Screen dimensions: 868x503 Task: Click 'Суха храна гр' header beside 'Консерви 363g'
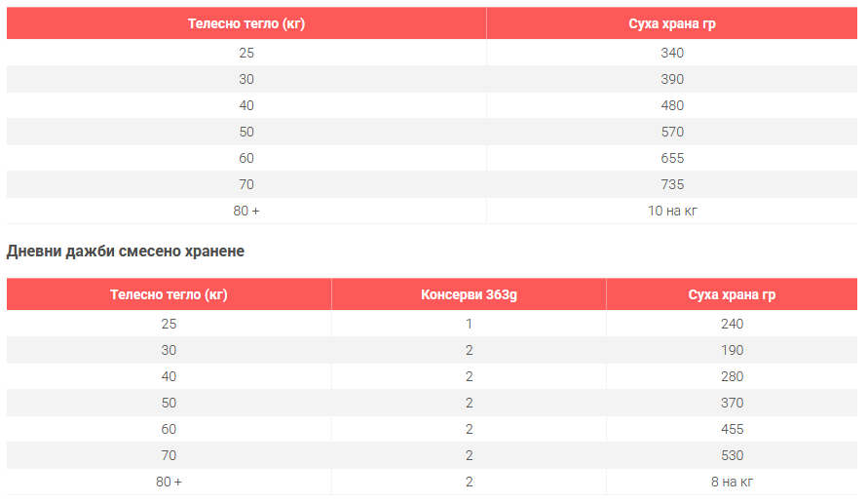pos(733,294)
